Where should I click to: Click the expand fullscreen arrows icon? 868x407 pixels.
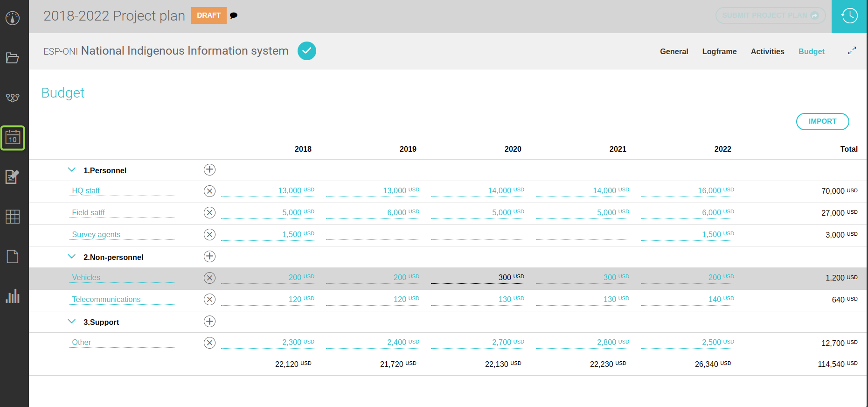pyautogui.click(x=852, y=51)
